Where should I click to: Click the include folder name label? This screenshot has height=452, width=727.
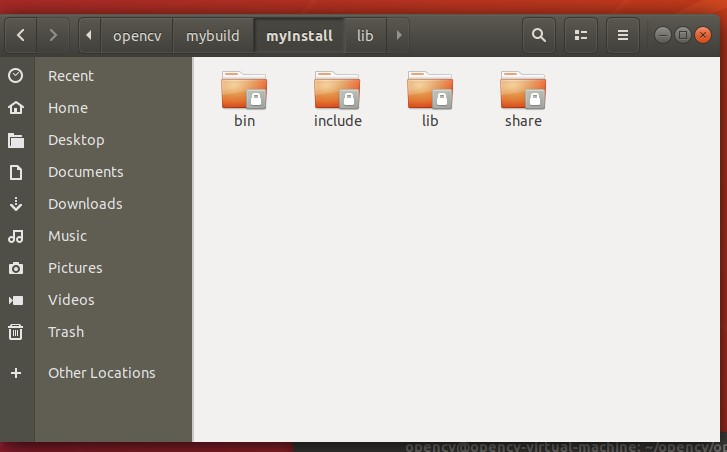tap(338, 121)
